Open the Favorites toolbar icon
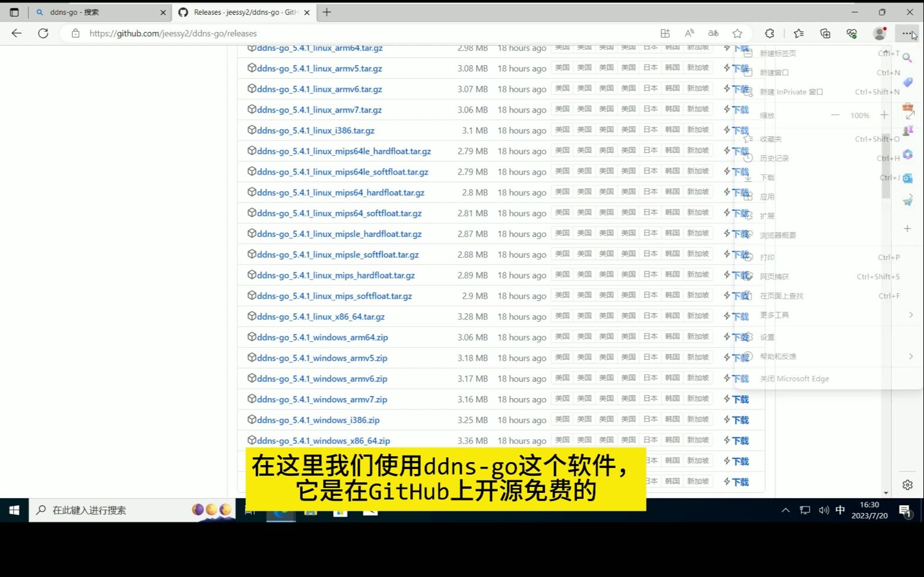 (x=798, y=33)
